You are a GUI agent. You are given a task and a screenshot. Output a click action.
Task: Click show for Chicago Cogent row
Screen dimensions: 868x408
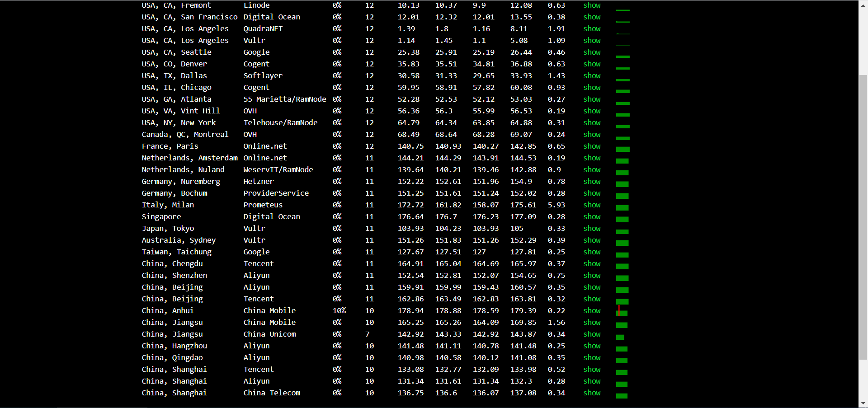coord(592,88)
